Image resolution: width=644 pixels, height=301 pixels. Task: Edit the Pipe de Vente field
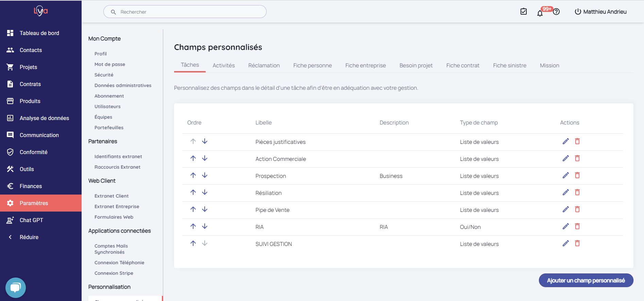coord(566,209)
